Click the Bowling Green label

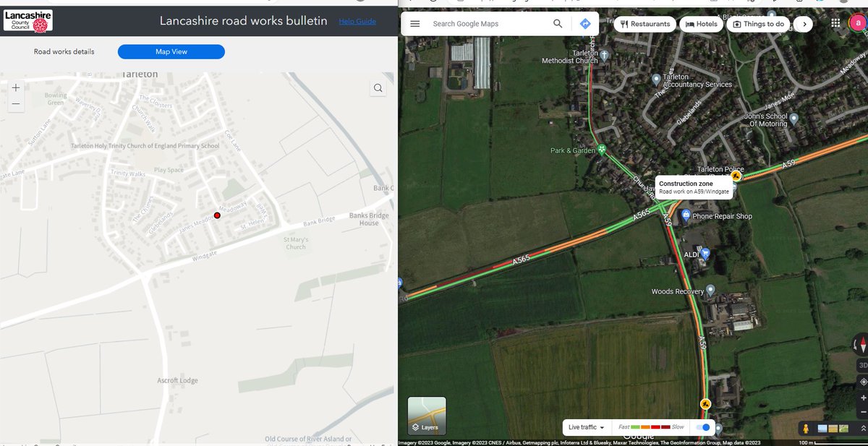56,99
